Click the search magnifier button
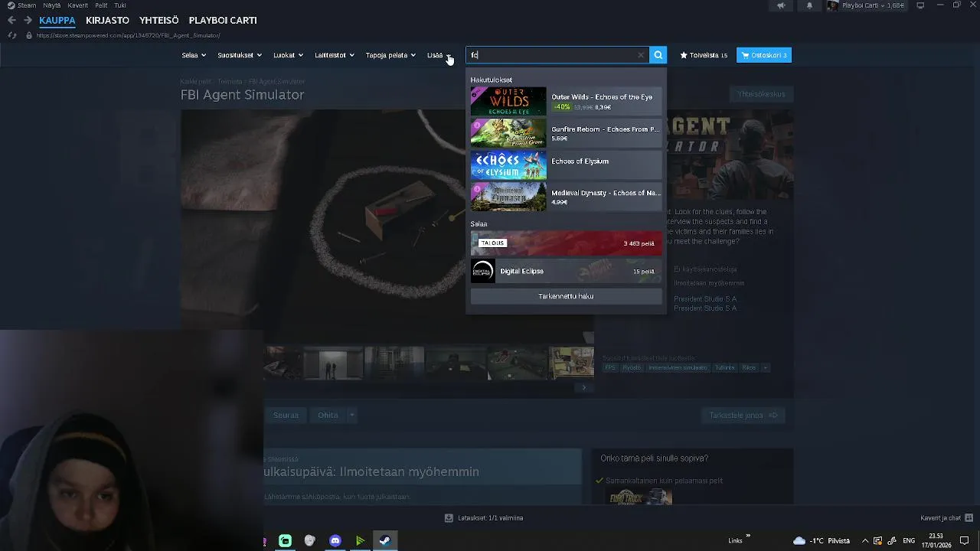 coord(658,55)
